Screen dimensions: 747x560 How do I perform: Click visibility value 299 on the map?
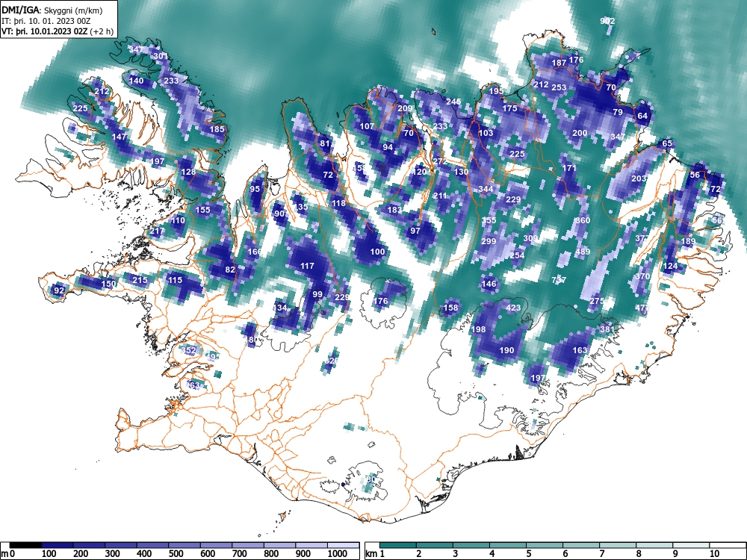coord(489,241)
